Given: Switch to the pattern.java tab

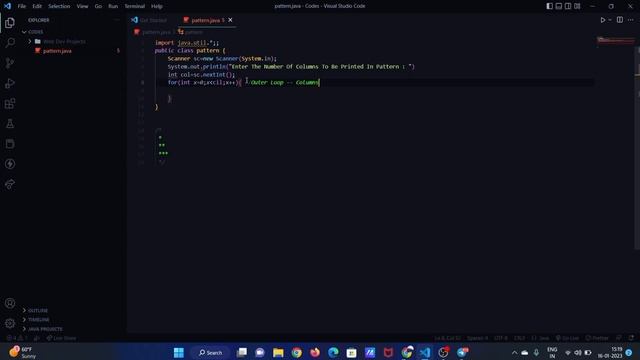Looking at the screenshot, I should [x=207, y=20].
